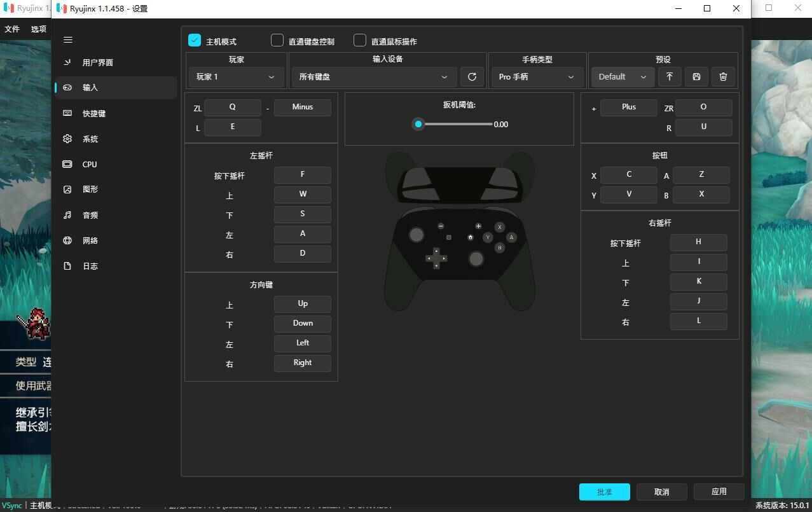Image resolution: width=812 pixels, height=512 pixels.
Task: Enable 直通键盘控制 checkbox
Action: tap(277, 41)
